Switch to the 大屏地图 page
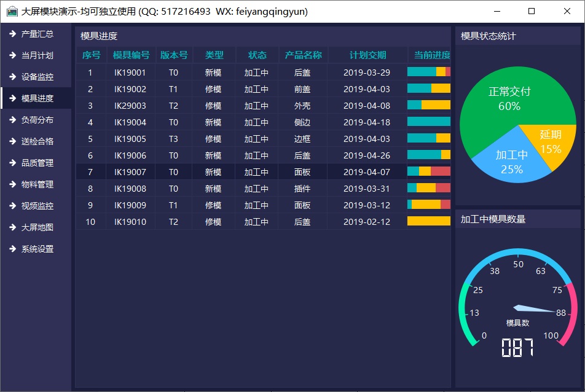This screenshot has height=392, width=585. click(37, 227)
